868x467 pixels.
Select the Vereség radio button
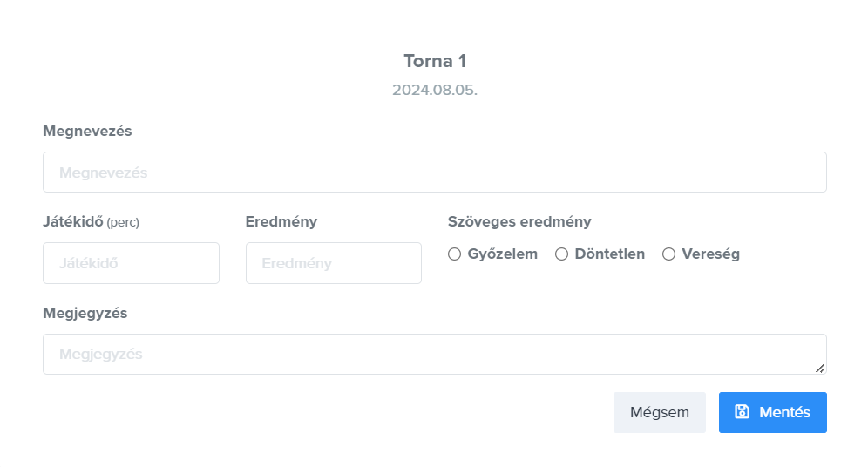tap(669, 254)
